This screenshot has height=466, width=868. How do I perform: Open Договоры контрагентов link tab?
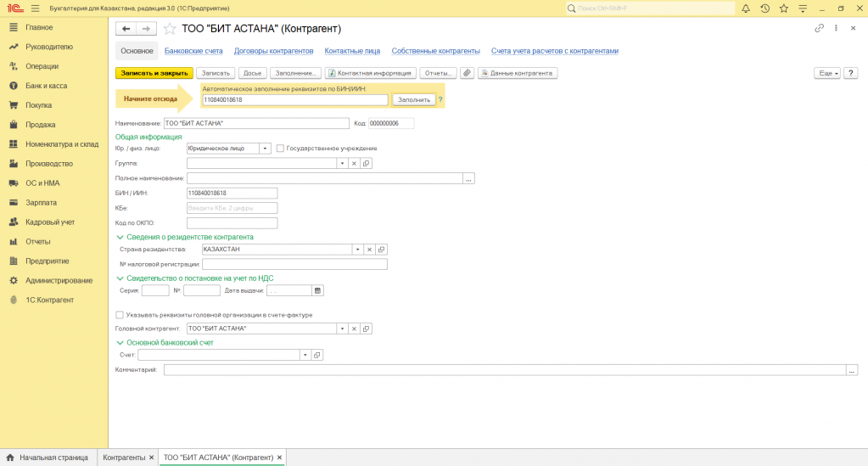click(273, 51)
